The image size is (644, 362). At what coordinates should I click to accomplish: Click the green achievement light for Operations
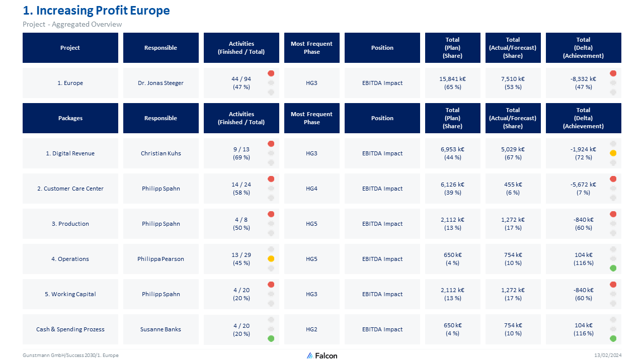click(613, 268)
